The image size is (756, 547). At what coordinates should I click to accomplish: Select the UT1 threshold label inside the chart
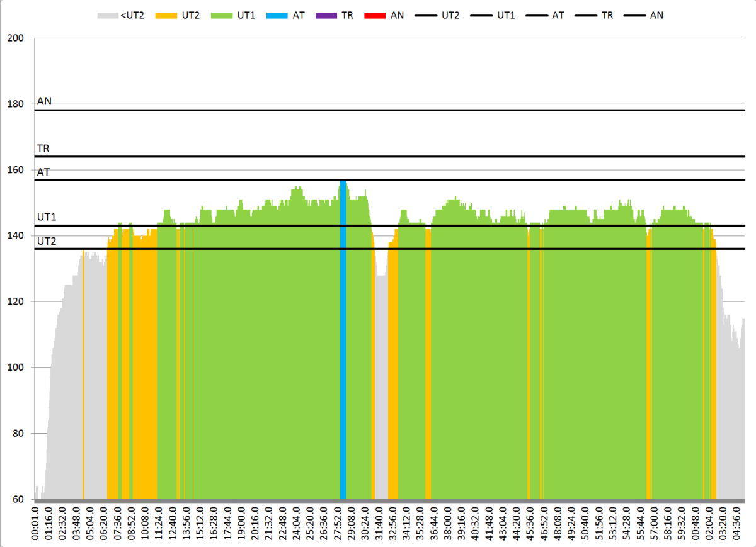pos(47,217)
